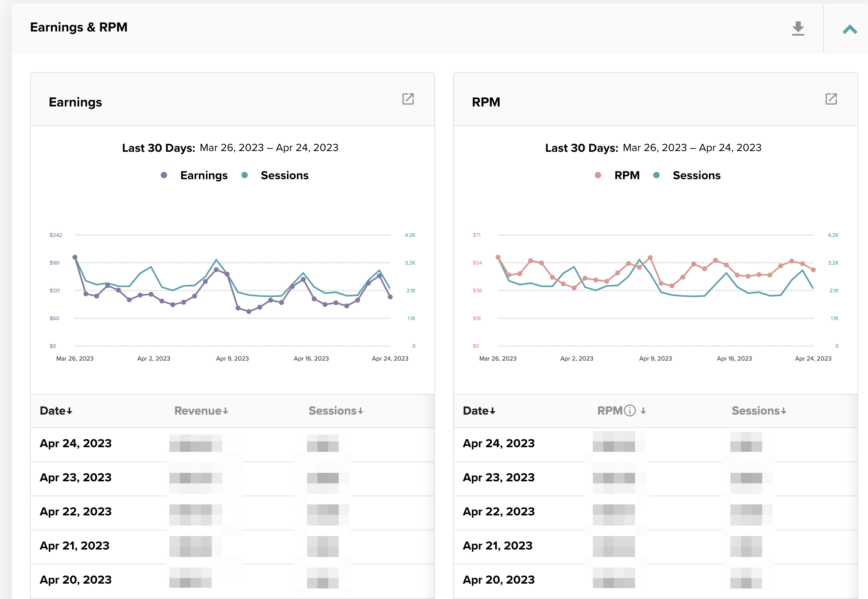This screenshot has width=868, height=599.
Task: Click the RPM panel title
Action: [x=486, y=102]
